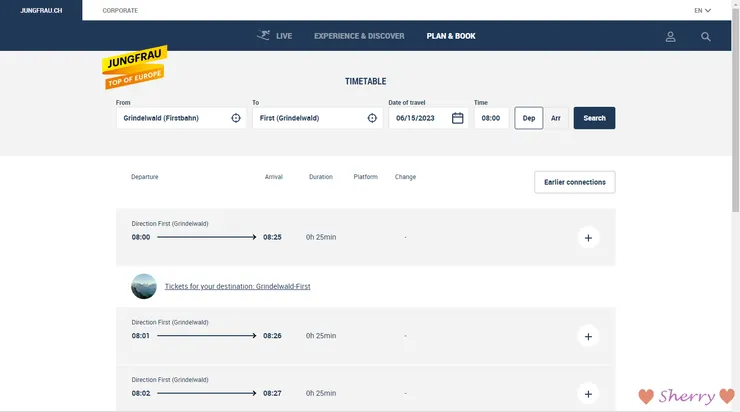Click the Departure column header

(x=144, y=177)
